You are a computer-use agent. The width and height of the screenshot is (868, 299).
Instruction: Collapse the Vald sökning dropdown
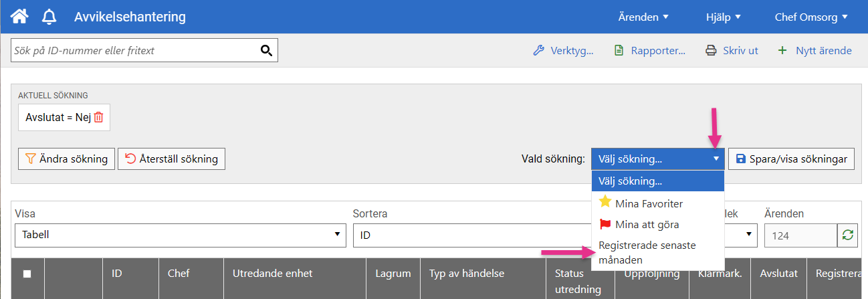657,159
